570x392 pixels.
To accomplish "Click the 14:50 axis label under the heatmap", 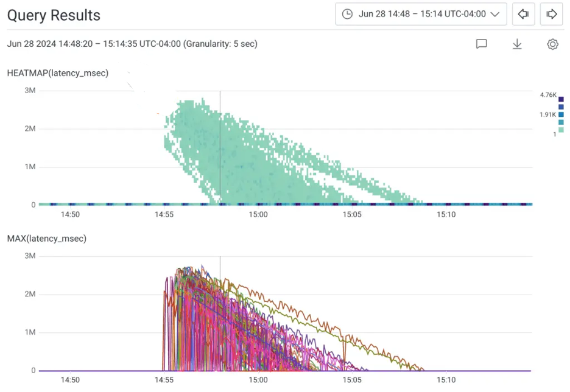I will [70, 214].
